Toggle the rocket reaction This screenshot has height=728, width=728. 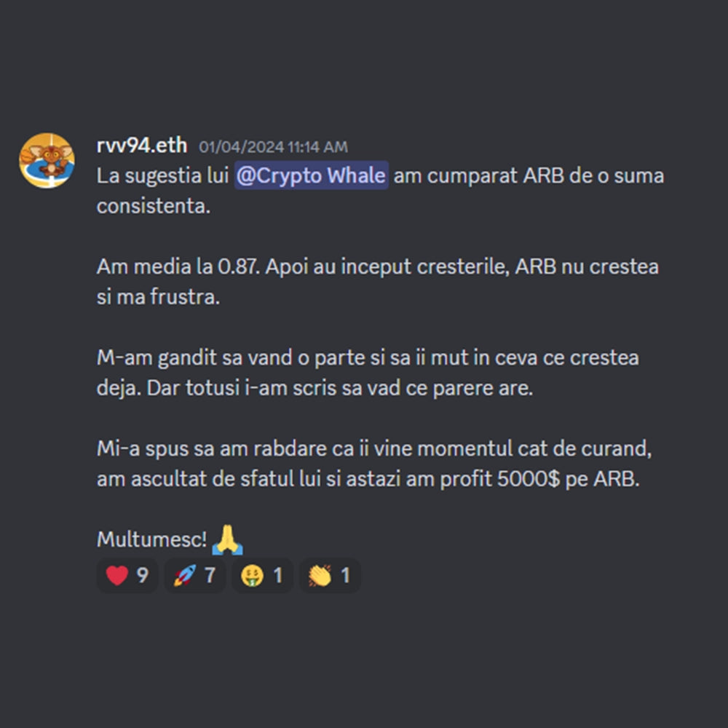(x=195, y=576)
